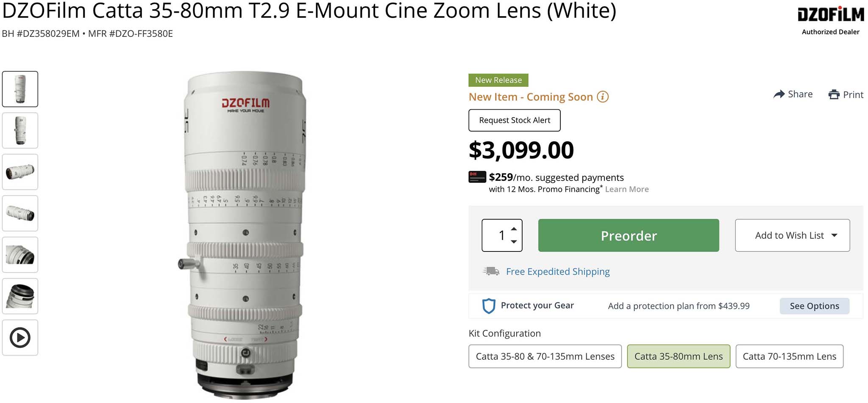Select Catta 35-80mm Lens configuration
The width and height of the screenshot is (868, 403).
click(678, 356)
